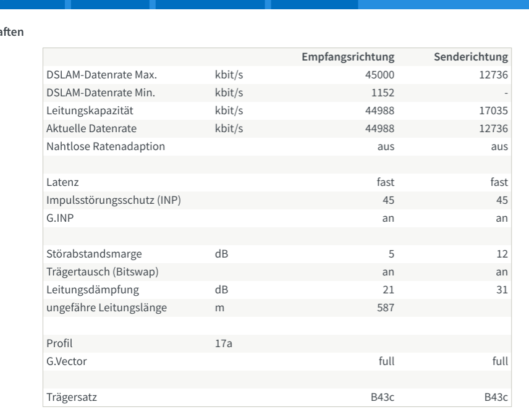Viewport: 529px width, 420px height.
Task: Select the Trägersatz row label
Action: click(72, 397)
